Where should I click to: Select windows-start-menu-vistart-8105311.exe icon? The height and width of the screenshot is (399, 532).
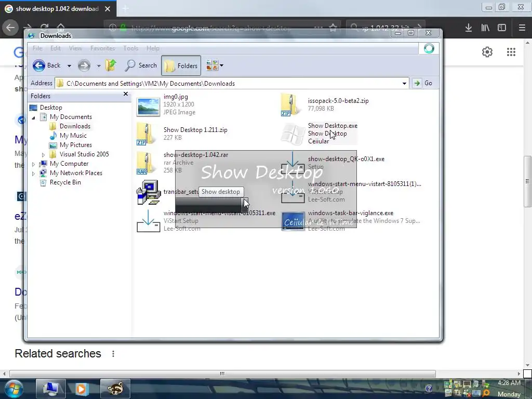tap(148, 221)
